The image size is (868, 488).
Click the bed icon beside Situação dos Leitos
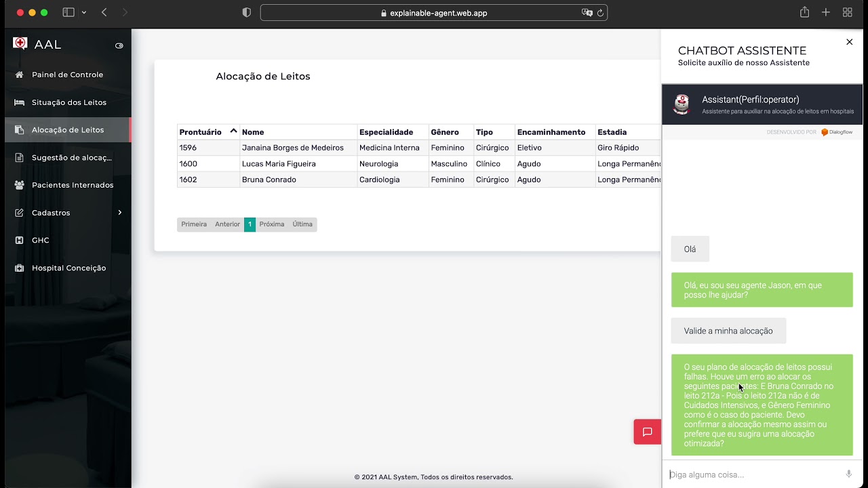point(19,102)
